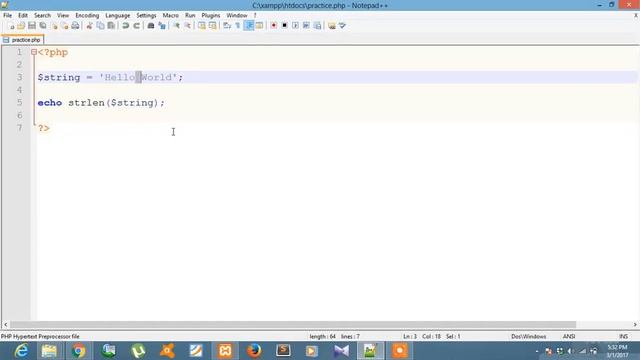Image resolution: width=640 pixels, height=360 pixels.
Task: Click the horizontal scrollbar right arrow
Action: pos(635,324)
